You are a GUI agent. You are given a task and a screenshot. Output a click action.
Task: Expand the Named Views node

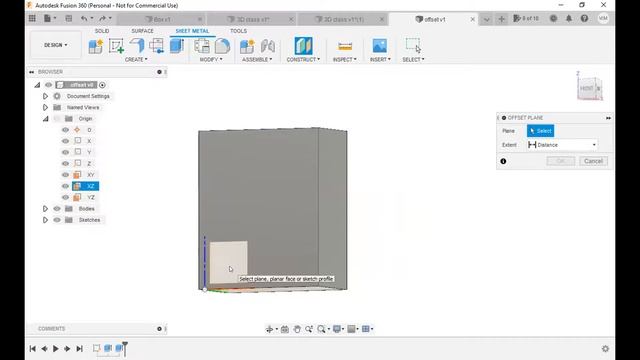[x=45, y=107]
